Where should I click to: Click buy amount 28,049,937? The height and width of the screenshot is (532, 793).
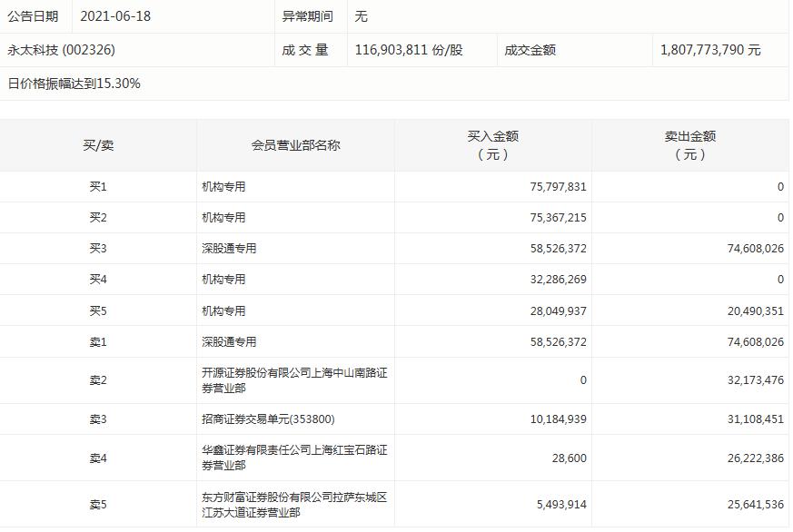pyautogui.click(x=558, y=311)
